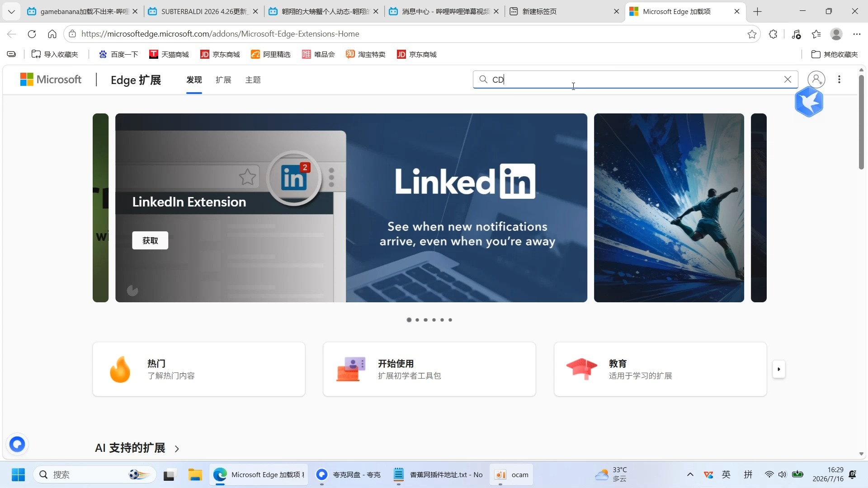Clear the search box with X
868x488 pixels.
click(x=788, y=80)
